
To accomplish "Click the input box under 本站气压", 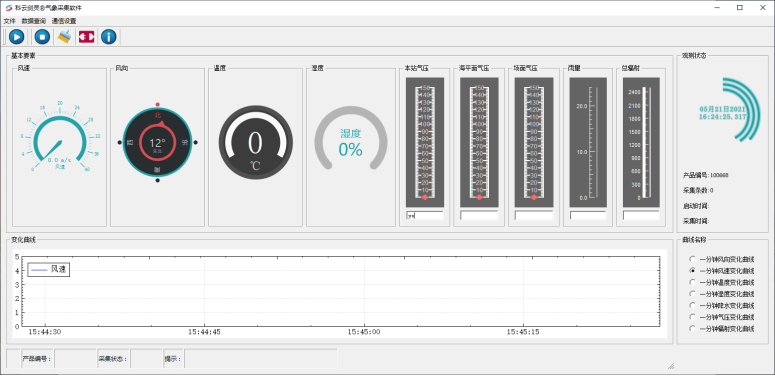I will [x=425, y=215].
